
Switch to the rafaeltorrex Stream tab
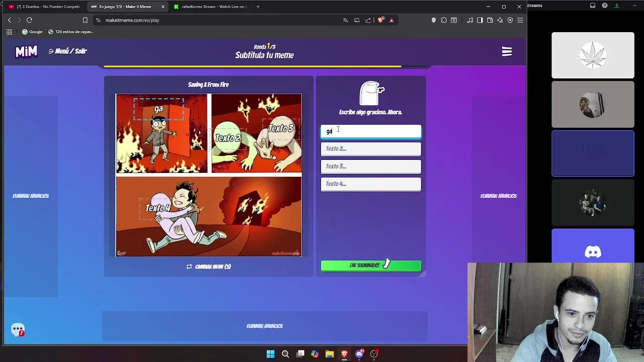click(209, 7)
